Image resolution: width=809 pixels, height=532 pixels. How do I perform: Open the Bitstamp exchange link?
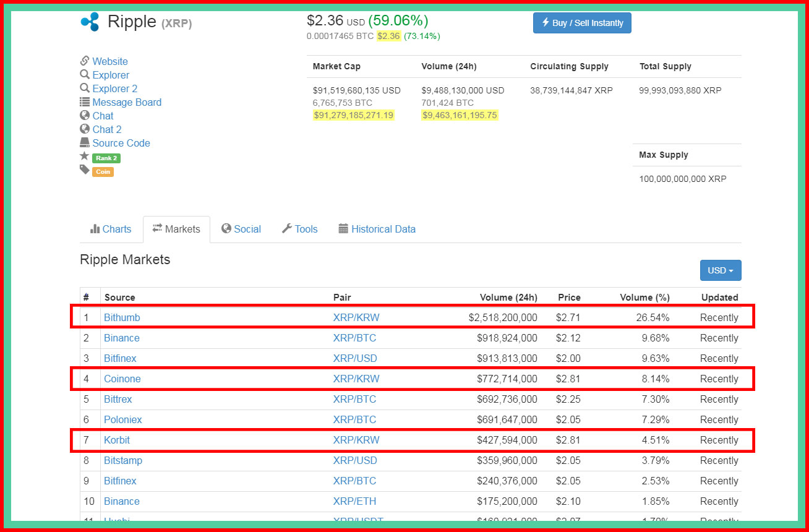[x=123, y=460]
